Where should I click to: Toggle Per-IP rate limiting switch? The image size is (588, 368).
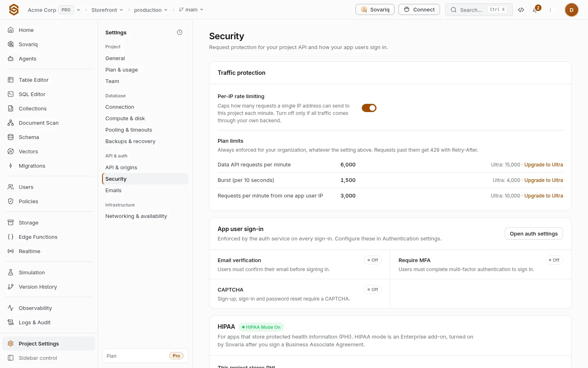click(369, 108)
